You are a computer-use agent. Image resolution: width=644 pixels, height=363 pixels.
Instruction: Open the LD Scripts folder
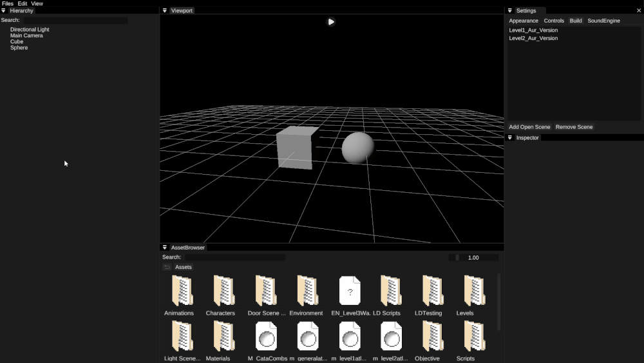[x=390, y=291]
